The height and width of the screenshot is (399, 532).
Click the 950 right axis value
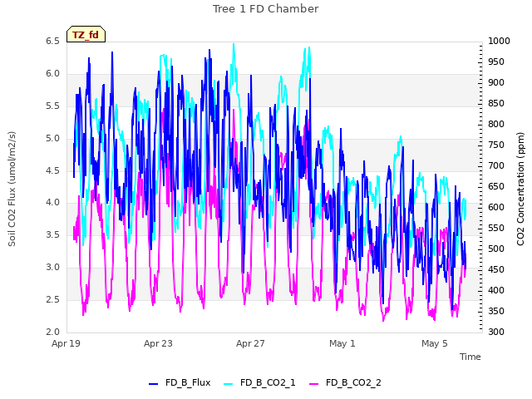tap(496, 62)
